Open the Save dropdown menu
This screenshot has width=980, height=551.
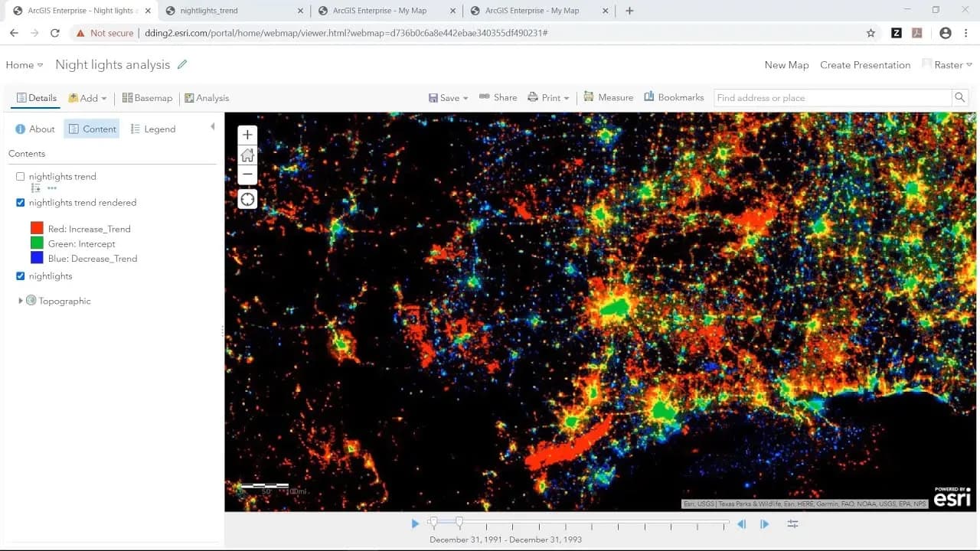click(449, 98)
